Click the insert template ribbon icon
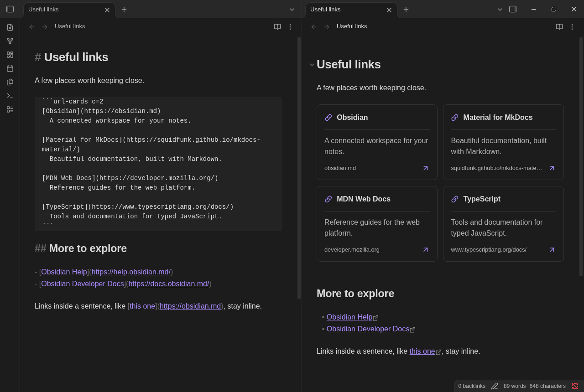Viewport: 584px width, 392px height. [10, 82]
